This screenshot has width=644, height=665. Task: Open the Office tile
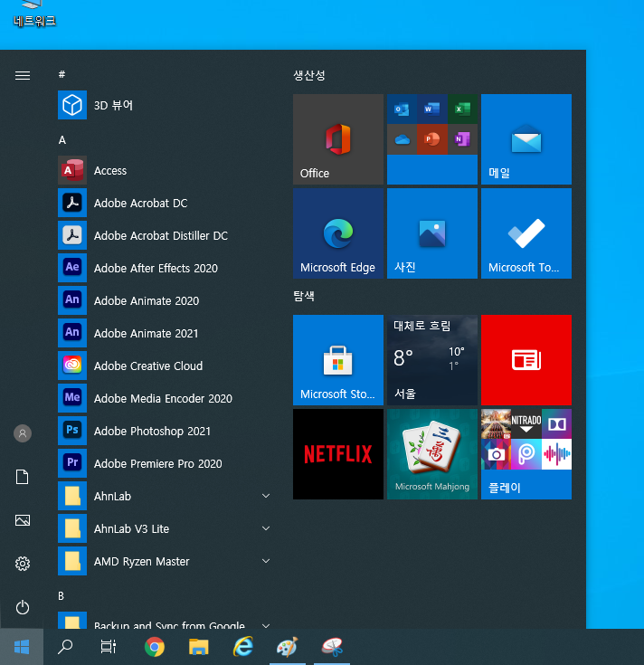tap(338, 139)
